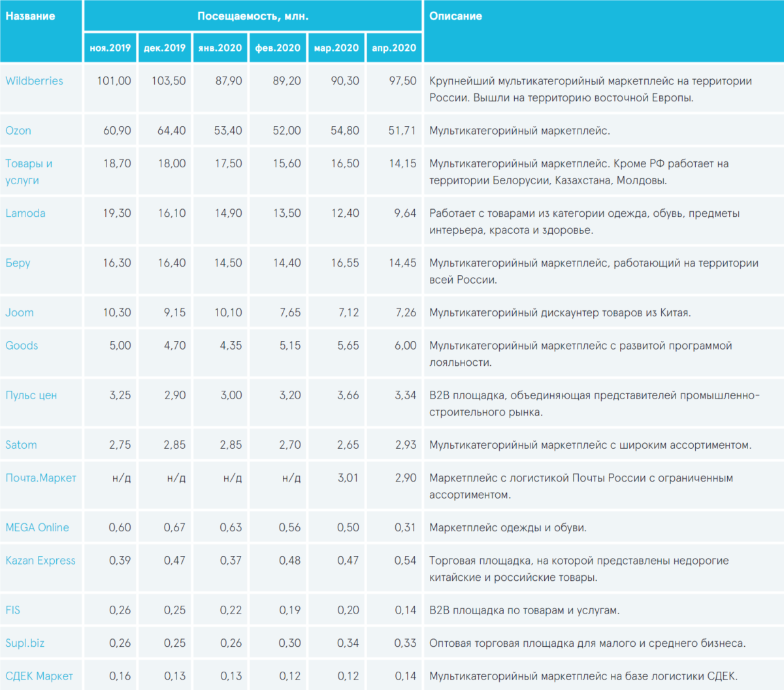The height and width of the screenshot is (690, 784).
Task: Follow the Satom link
Action: [21, 445]
